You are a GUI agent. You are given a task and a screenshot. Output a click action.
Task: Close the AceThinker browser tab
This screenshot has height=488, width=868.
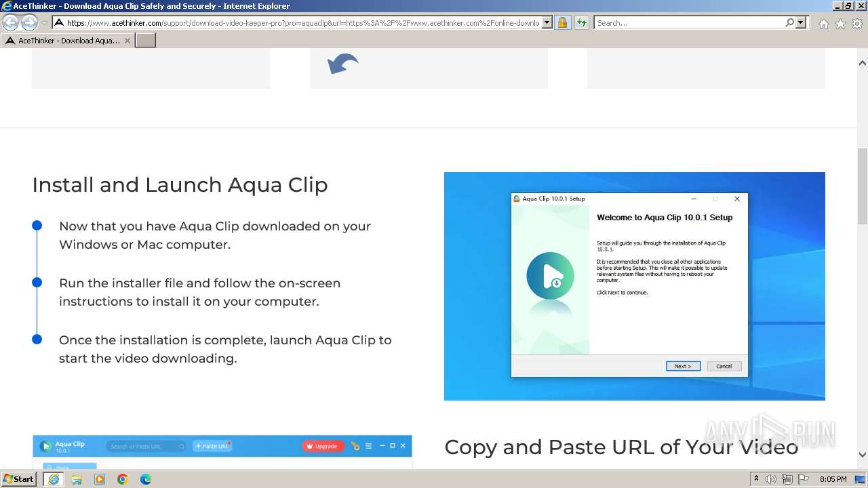point(127,41)
